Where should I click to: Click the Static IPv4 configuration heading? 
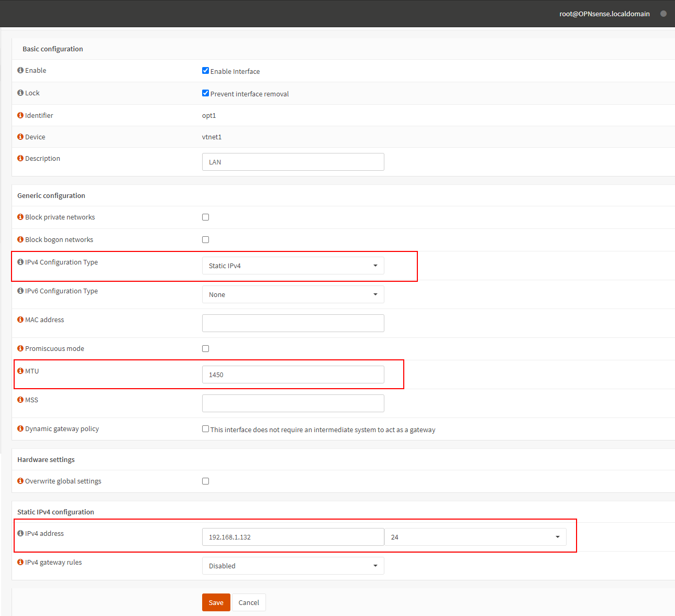[x=56, y=512]
